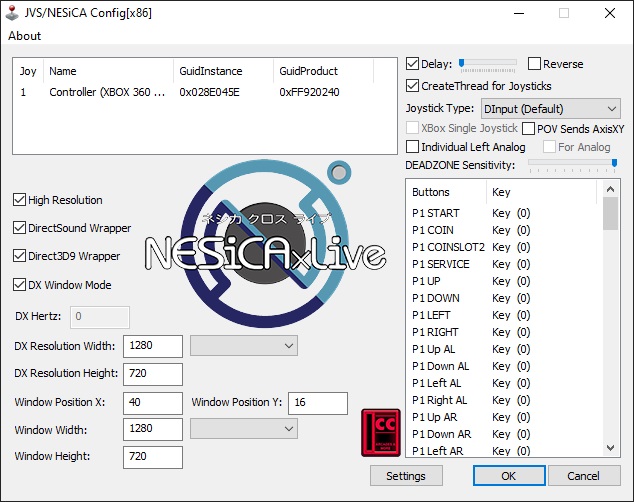Select the P1 Up AR row

tap(503, 417)
